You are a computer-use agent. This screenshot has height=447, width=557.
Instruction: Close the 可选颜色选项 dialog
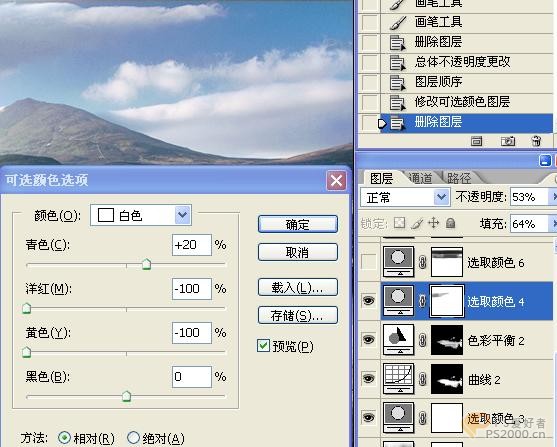tap(336, 181)
